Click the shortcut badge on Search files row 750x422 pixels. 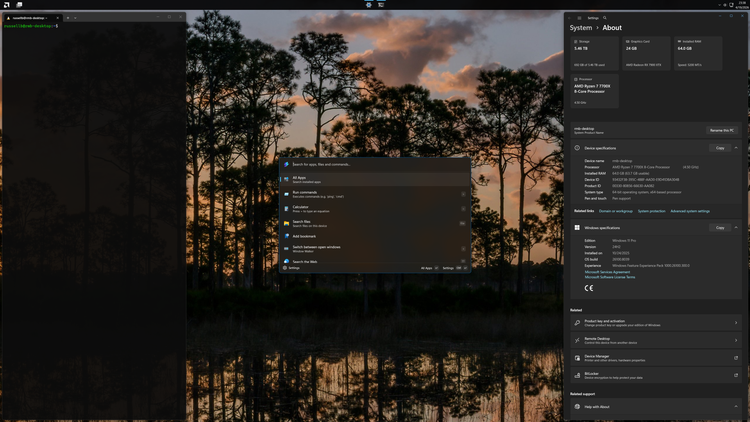tap(462, 223)
